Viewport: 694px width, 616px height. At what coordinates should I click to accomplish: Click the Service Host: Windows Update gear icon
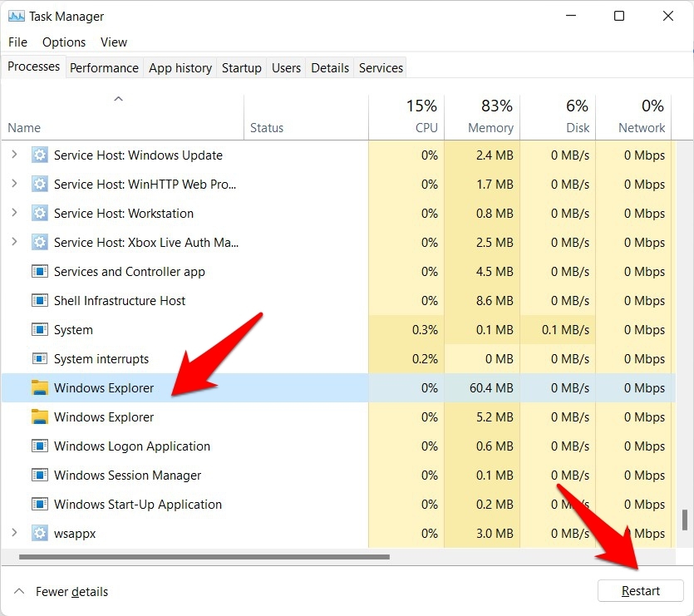click(40, 155)
